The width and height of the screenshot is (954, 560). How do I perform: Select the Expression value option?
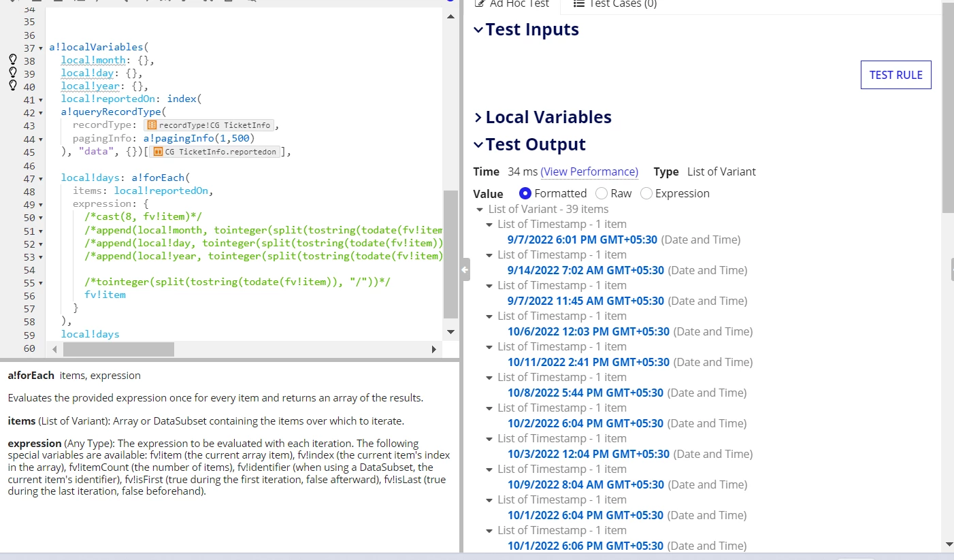(x=646, y=193)
